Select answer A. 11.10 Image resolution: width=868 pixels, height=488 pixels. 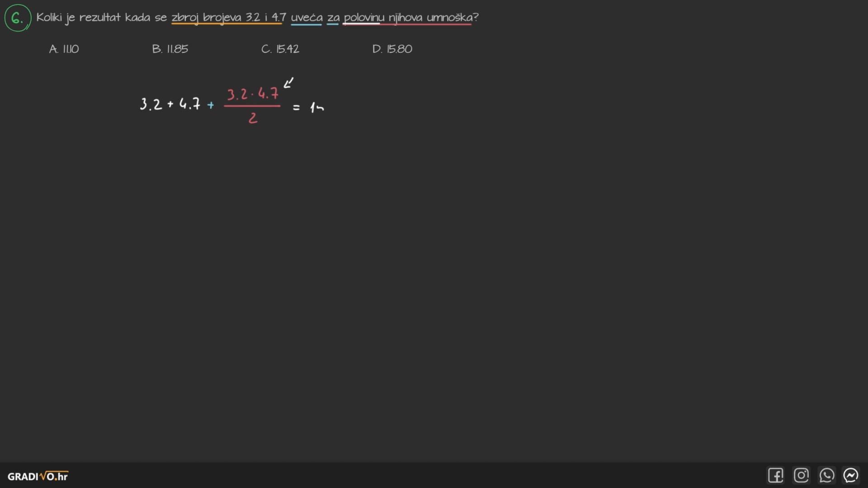tap(64, 49)
